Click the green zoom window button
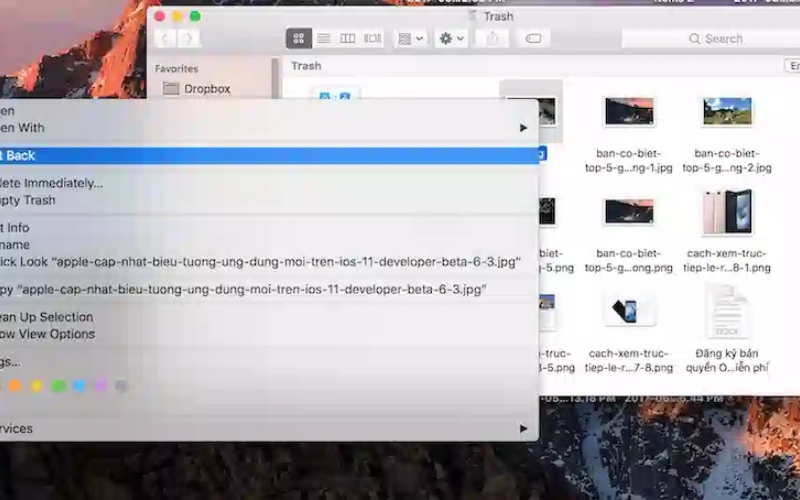The height and width of the screenshot is (500, 800). point(195,16)
